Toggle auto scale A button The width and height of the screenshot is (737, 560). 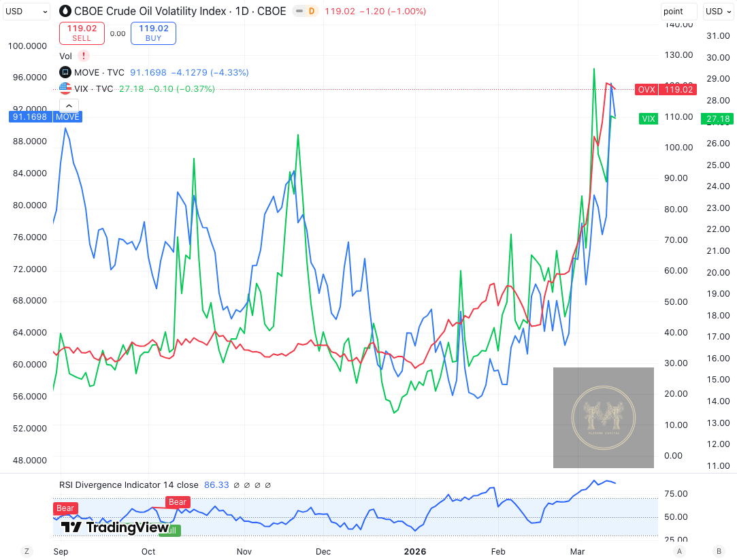point(678,552)
